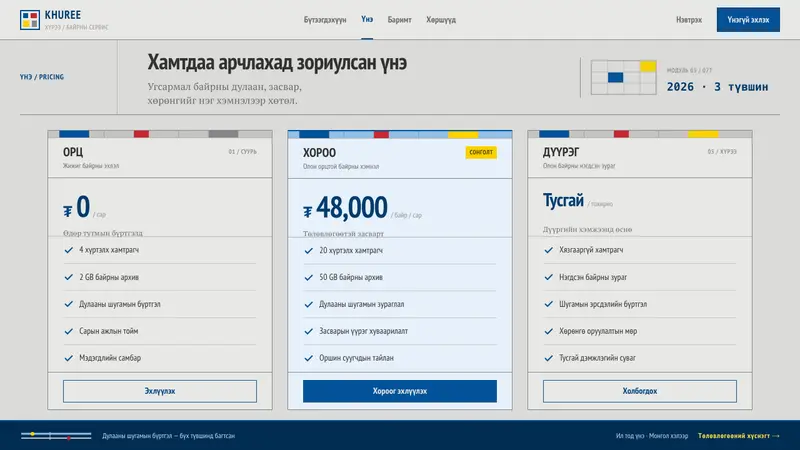This screenshot has height=450, width=800.
Task: Click the checkmark beside '20 хүртэлх хамтрагч'
Action: click(308, 251)
